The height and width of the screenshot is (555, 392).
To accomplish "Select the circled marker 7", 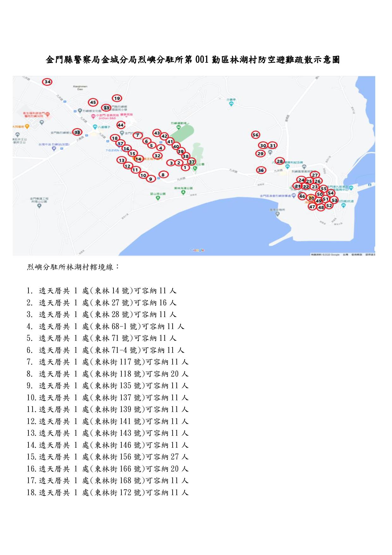I will [x=138, y=135].
